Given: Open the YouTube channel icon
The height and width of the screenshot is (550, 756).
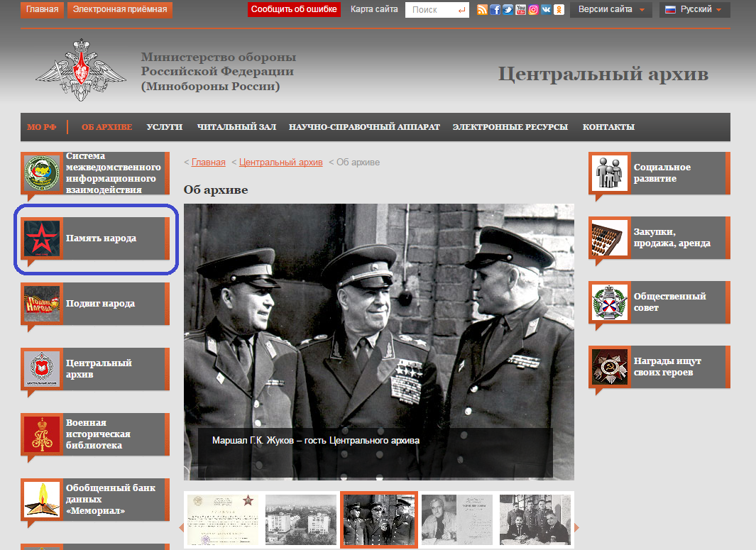Looking at the screenshot, I should (x=521, y=10).
